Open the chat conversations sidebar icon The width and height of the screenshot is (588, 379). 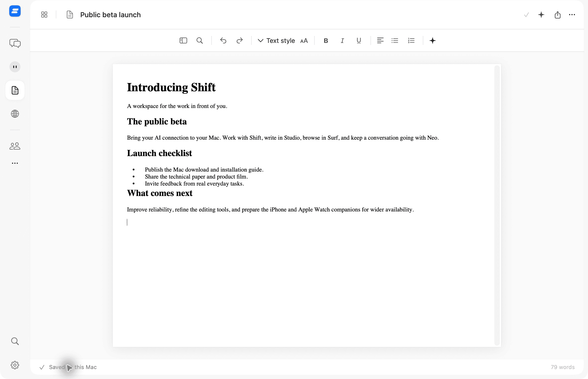pos(15,43)
